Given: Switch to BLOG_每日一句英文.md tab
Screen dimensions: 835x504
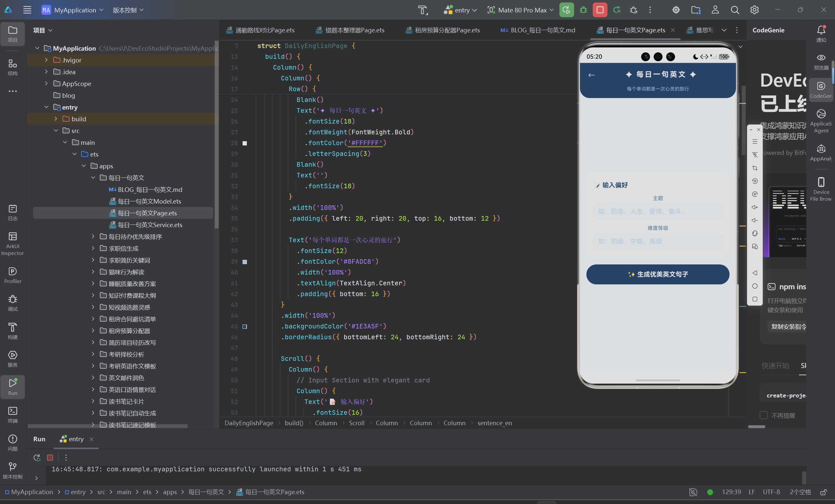Looking at the screenshot, I should click(538, 30).
